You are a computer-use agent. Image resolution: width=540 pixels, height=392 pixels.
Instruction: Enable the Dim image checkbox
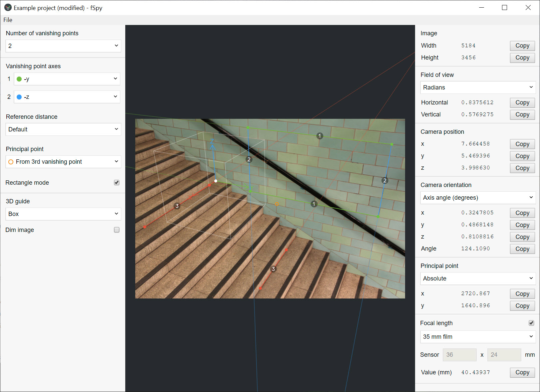coord(117,230)
